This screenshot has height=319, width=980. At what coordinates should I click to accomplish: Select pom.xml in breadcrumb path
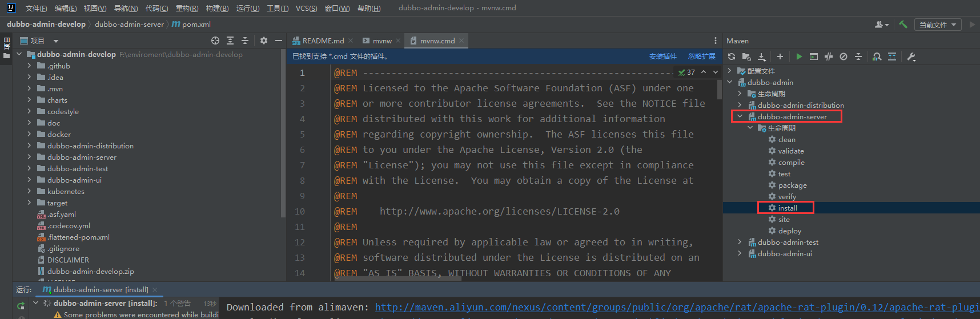pos(191,25)
